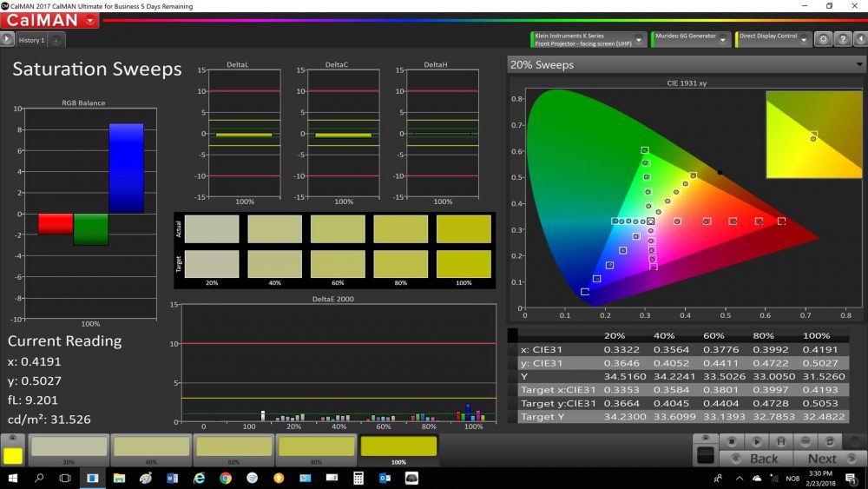Start reading with the play button
The image size is (868, 489).
[x=756, y=441]
